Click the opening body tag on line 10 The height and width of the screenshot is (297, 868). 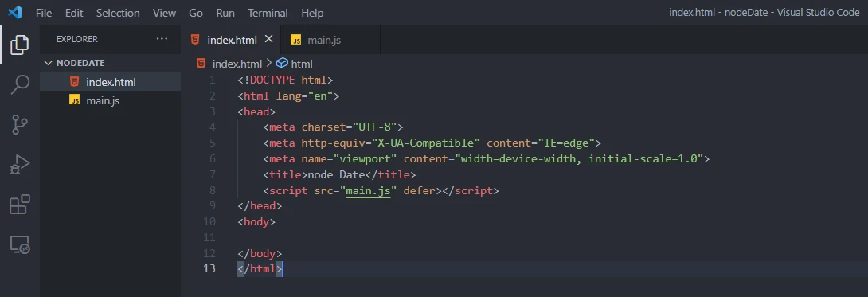256,222
